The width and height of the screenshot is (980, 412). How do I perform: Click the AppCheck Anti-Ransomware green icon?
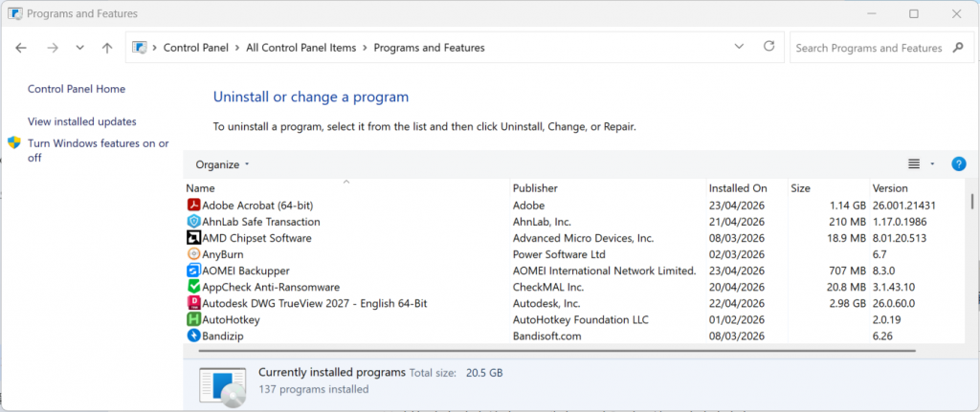click(x=193, y=287)
